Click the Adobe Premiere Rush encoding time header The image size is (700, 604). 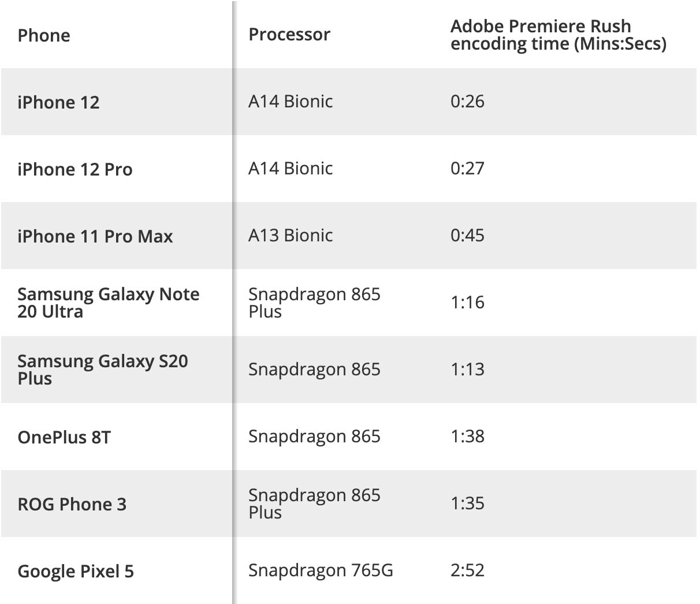click(x=558, y=35)
